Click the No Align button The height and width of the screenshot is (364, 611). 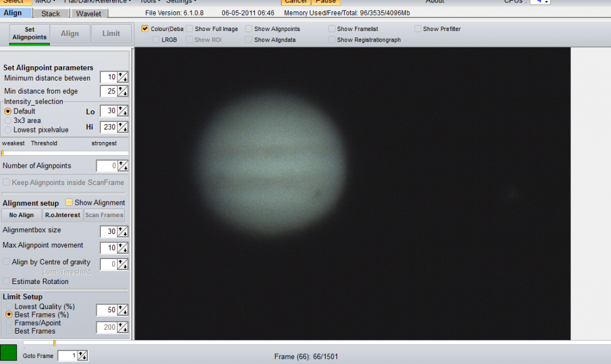pyautogui.click(x=21, y=215)
